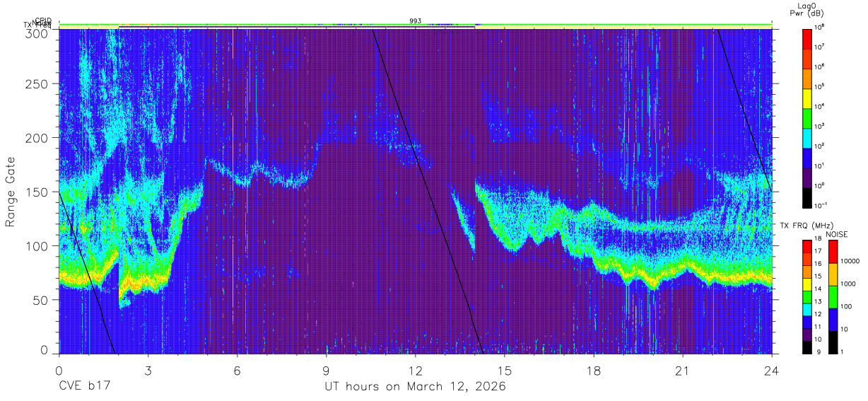The height and width of the screenshot is (401, 868).
Task: Click the 10^5 tick label on power colorbar
Action: (x=819, y=86)
